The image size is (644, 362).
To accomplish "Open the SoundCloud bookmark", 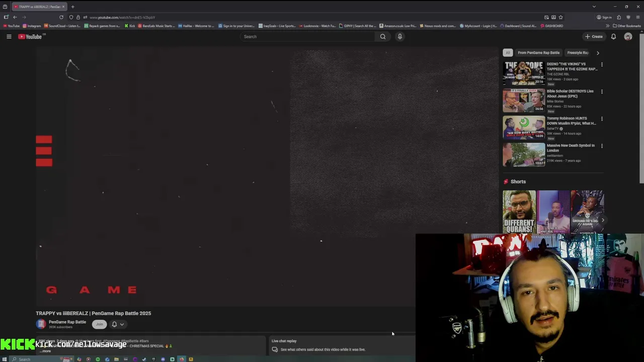I will [62, 26].
